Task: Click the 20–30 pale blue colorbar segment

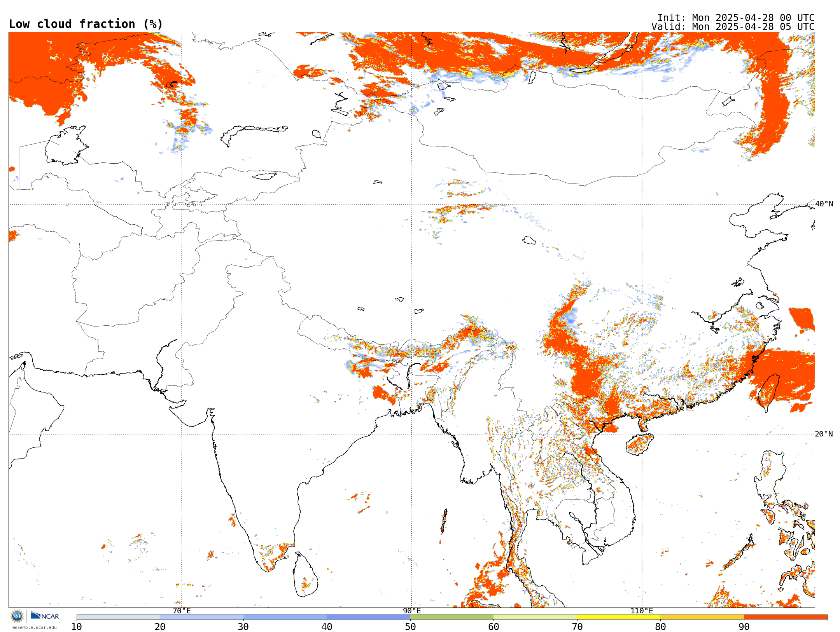Action: pyautogui.click(x=201, y=617)
